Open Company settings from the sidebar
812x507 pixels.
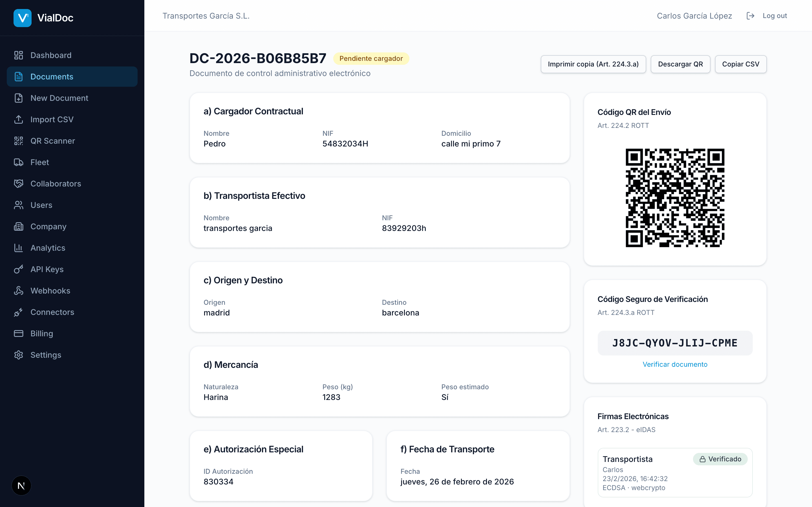point(48,226)
